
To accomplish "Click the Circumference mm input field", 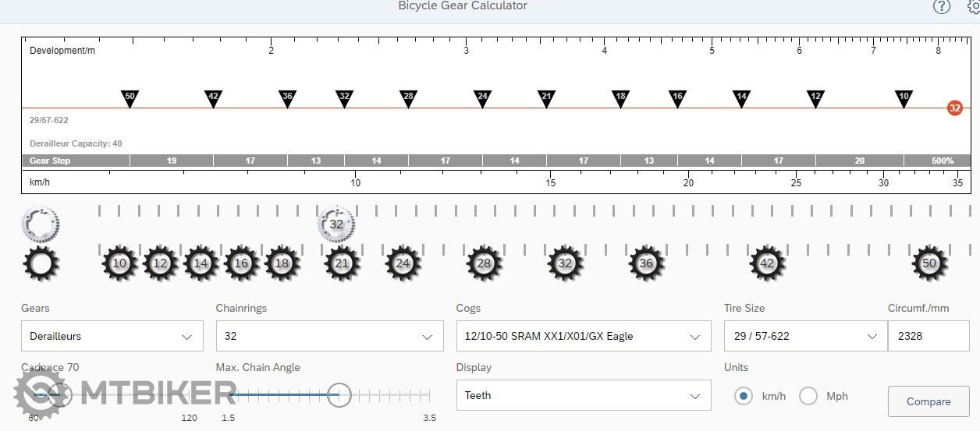I will (928, 337).
